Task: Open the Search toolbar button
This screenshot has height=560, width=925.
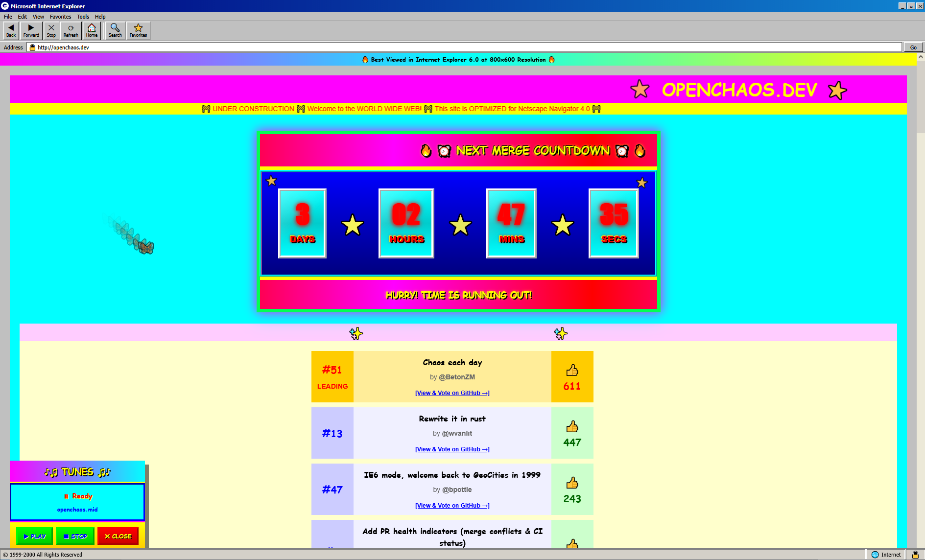Action: tap(115, 30)
